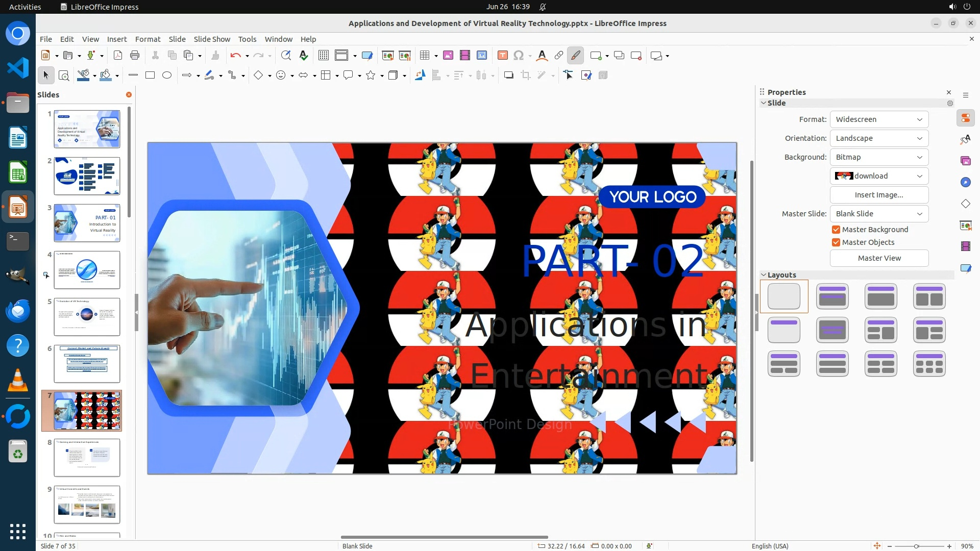980x551 pixels.
Task: Uncheck the Master Background checkbox
Action: 836,230
